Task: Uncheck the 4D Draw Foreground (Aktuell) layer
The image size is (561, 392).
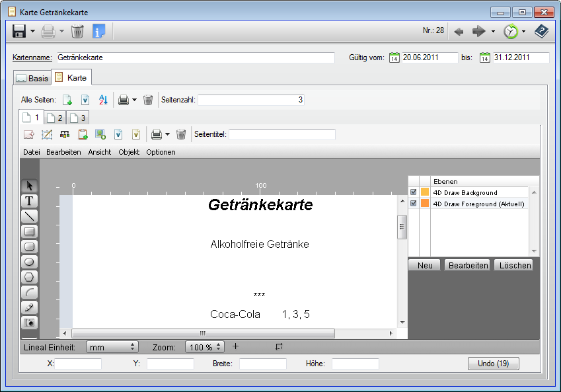Action: pyautogui.click(x=414, y=203)
